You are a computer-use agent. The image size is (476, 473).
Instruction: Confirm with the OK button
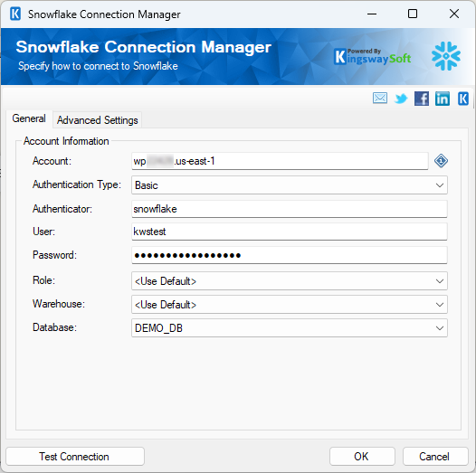click(362, 457)
